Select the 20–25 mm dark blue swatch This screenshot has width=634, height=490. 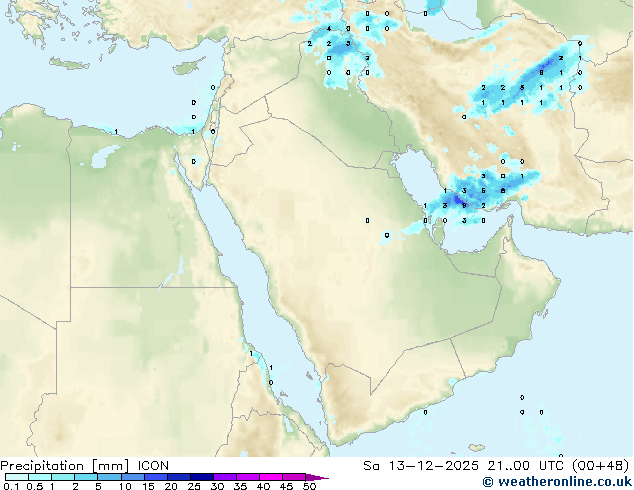(179, 477)
